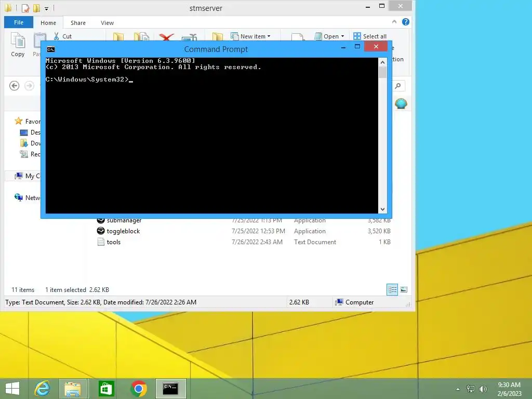Click inside the Command Prompt console area
Viewport: 532px width, 399px height.
212,136
